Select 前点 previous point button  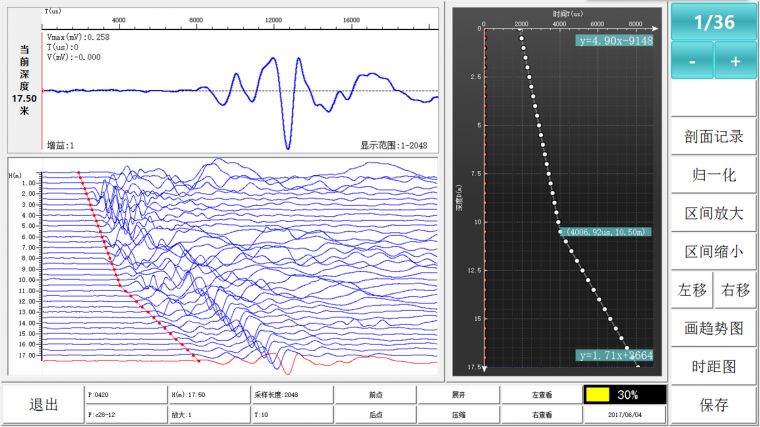pyautogui.click(x=374, y=395)
